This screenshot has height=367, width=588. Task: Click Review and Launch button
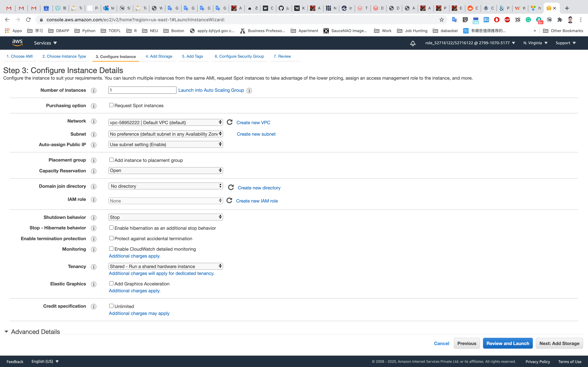(508, 343)
